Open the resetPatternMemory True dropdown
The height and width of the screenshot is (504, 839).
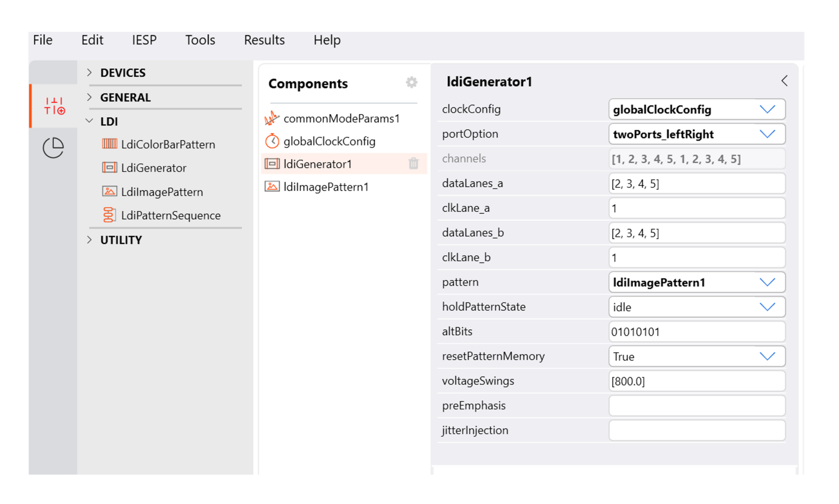[x=767, y=356]
